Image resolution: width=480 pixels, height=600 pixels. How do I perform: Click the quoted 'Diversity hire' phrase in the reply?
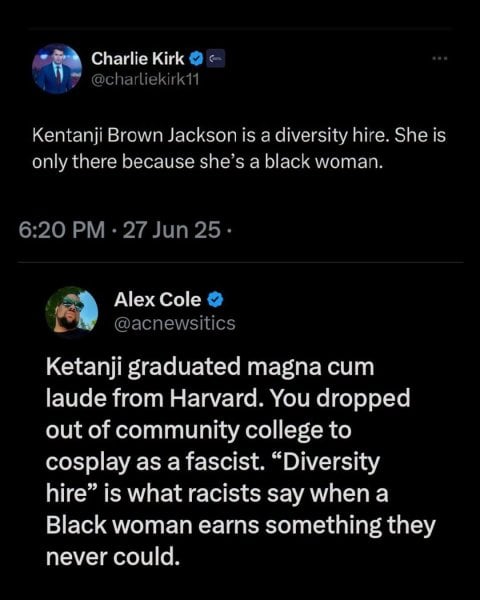coord(212,478)
